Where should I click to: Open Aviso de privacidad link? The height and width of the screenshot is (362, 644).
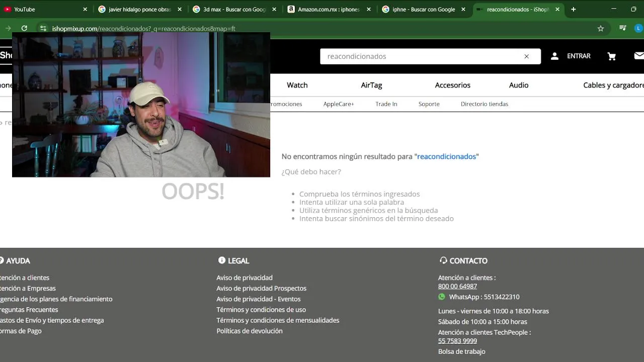point(245,278)
